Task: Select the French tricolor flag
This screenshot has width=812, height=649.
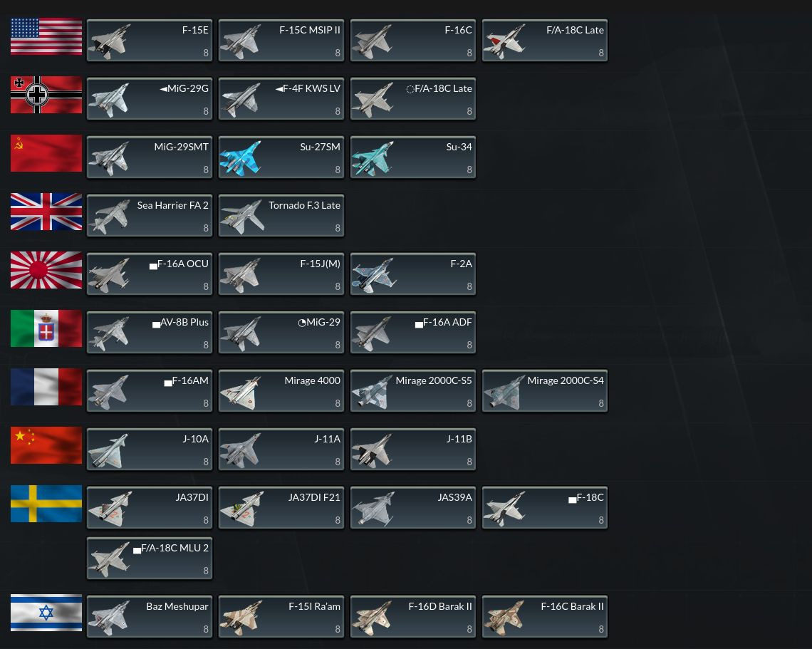Action: (46, 387)
